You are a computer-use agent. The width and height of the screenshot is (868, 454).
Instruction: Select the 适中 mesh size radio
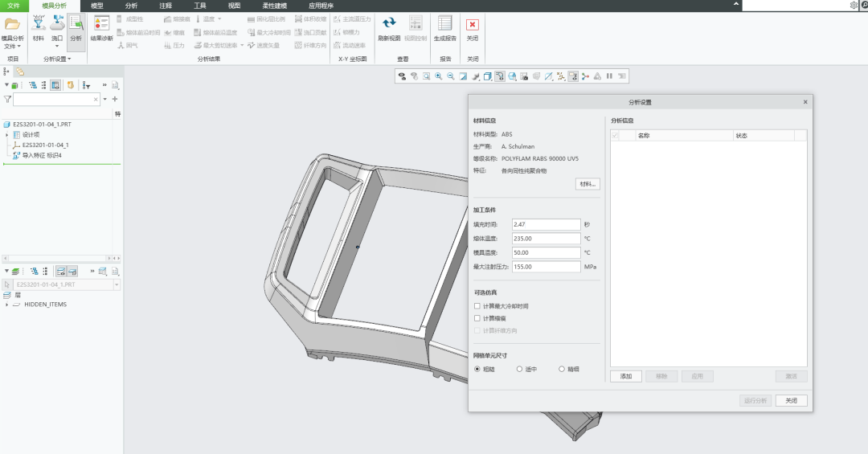519,369
